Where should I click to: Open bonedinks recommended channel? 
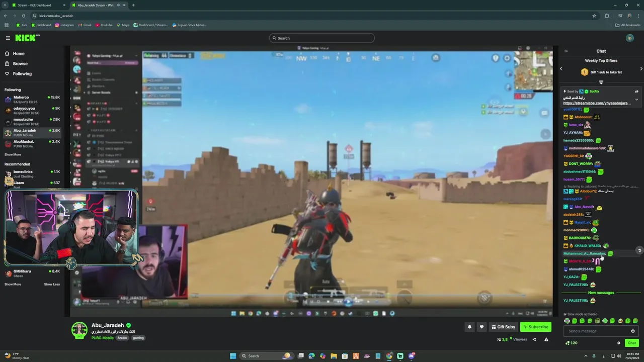click(32, 173)
